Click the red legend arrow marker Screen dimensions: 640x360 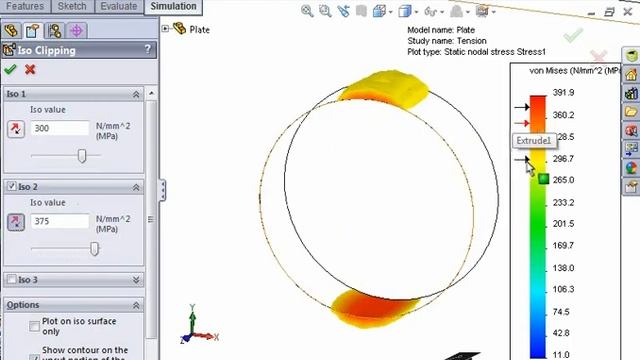click(x=522, y=123)
